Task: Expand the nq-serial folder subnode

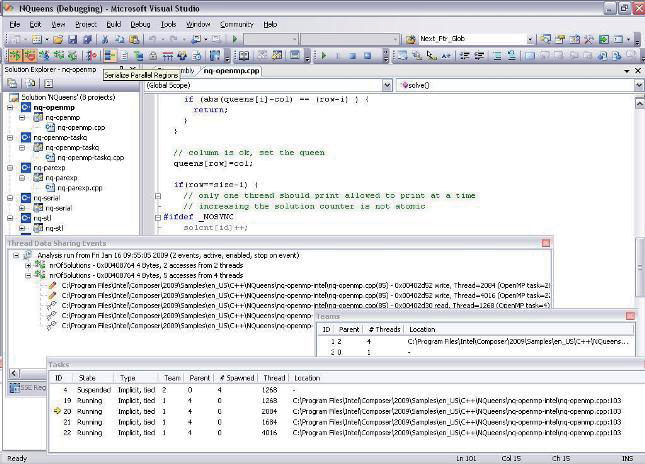Action: tap(22, 208)
